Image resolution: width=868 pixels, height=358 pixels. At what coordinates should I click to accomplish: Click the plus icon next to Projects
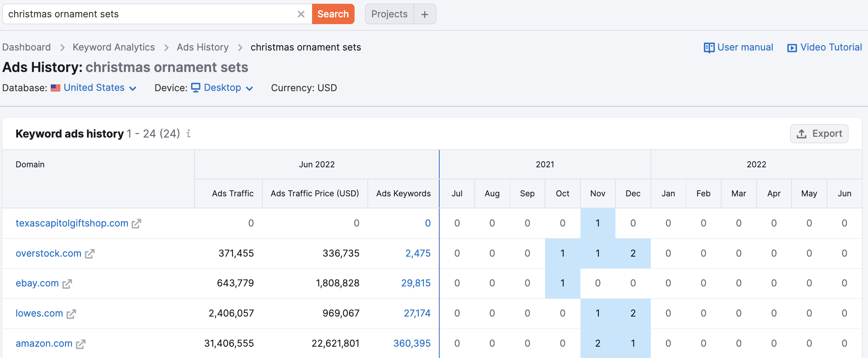pyautogui.click(x=425, y=14)
